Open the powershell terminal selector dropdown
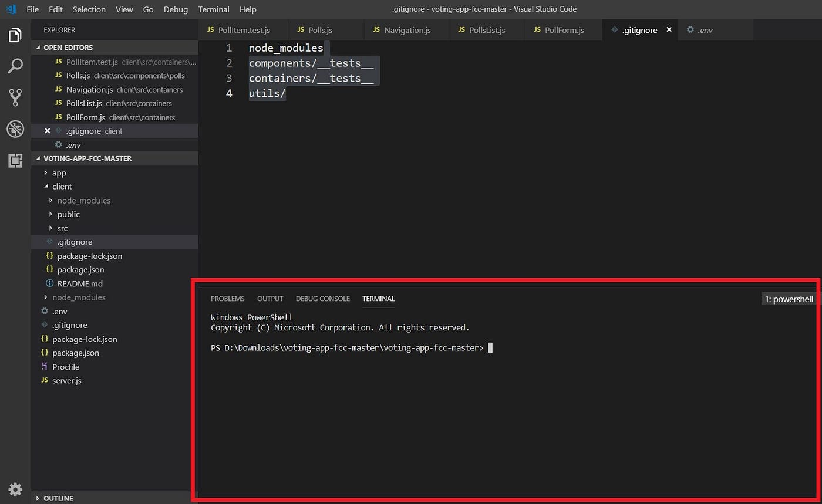 pyautogui.click(x=789, y=299)
